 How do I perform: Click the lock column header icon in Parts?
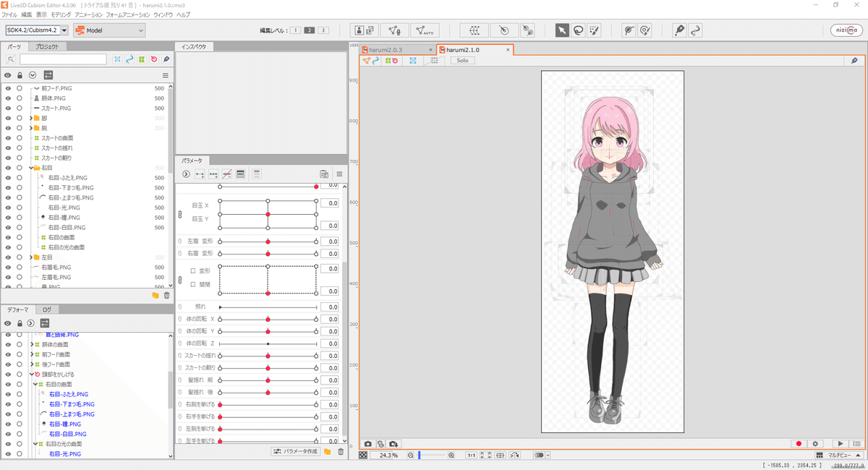pyautogui.click(x=20, y=75)
